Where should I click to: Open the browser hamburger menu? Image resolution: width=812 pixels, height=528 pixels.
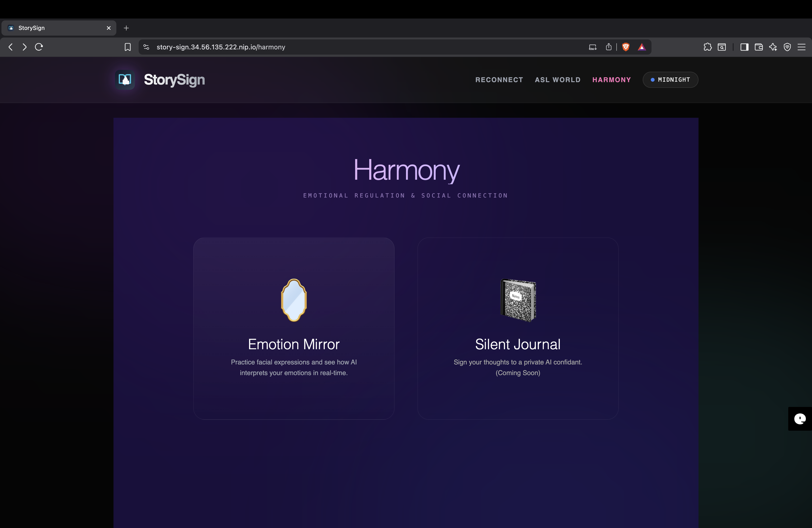tap(801, 47)
